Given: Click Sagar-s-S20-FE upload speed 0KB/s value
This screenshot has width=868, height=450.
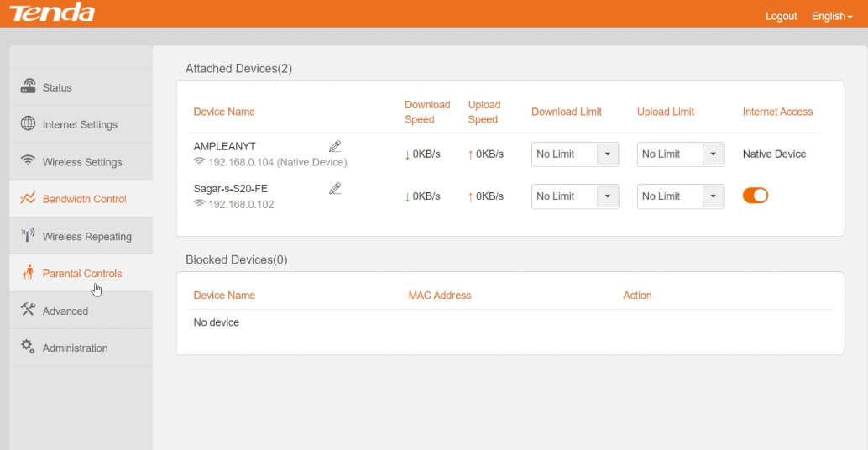Looking at the screenshot, I should click(x=490, y=196).
